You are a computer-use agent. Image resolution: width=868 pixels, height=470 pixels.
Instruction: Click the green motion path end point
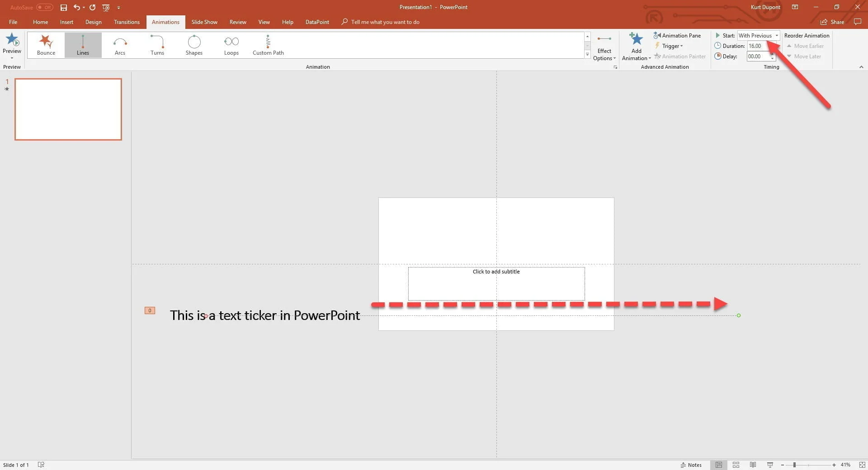(x=739, y=315)
